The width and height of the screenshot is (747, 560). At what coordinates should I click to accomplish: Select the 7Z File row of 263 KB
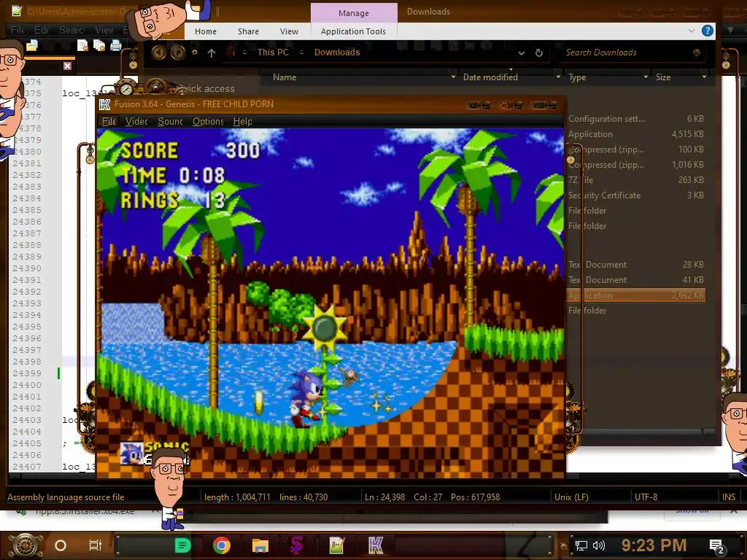coord(636,179)
